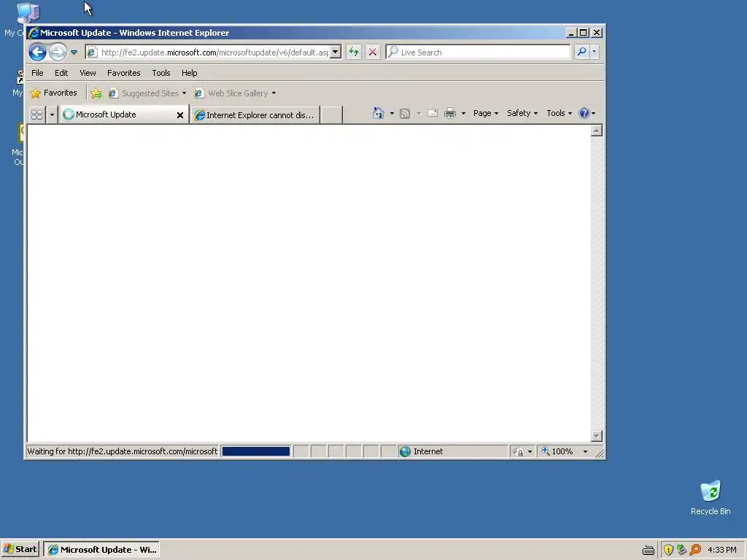Image resolution: width=747 pixels, height=560 pixels.
Task: Open the Help menu
Action: tap(189, 73)
